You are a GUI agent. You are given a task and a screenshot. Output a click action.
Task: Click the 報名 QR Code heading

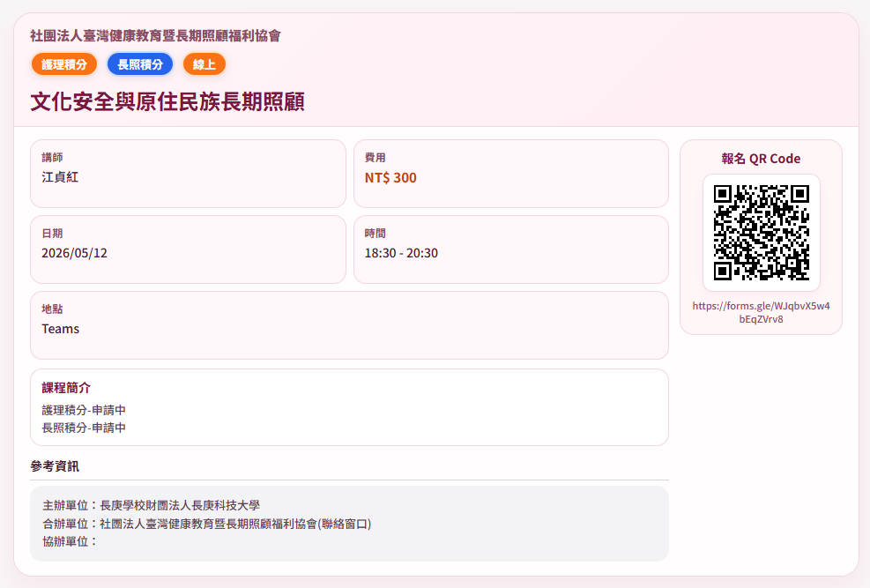(x=761, y=159)
